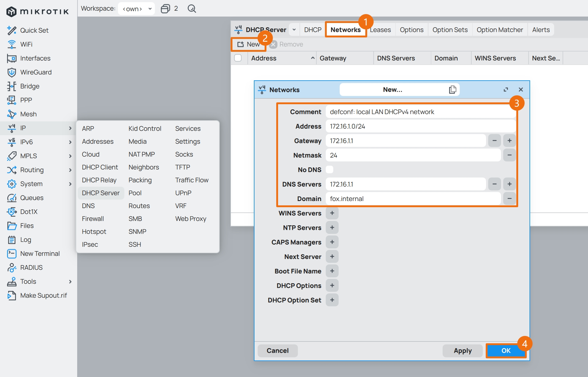
Task: Cancel the Networks dialog
Action: pyautogui.click(x=277, y=351)
